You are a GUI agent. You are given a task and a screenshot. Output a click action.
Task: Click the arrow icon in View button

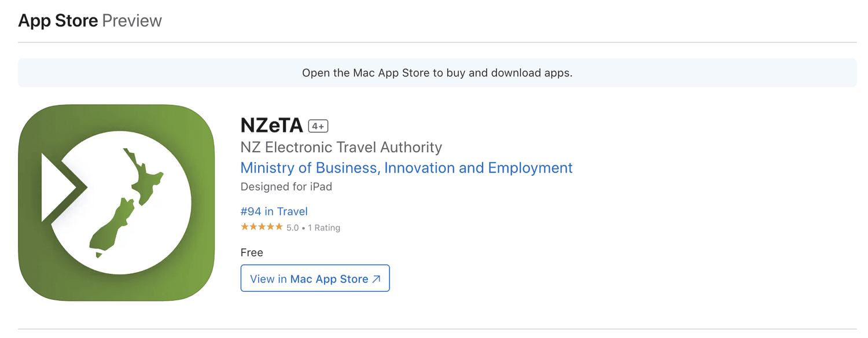[376, 279]
